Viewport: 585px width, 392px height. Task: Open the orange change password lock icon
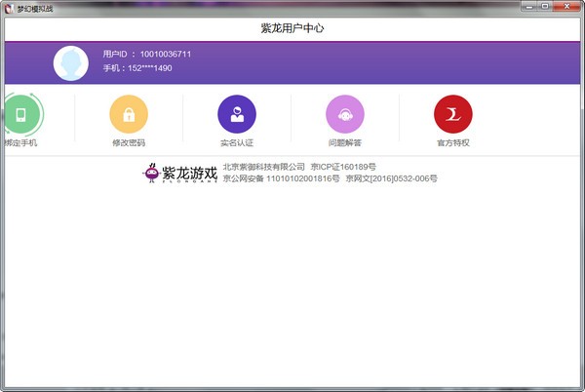pos(129,114)
